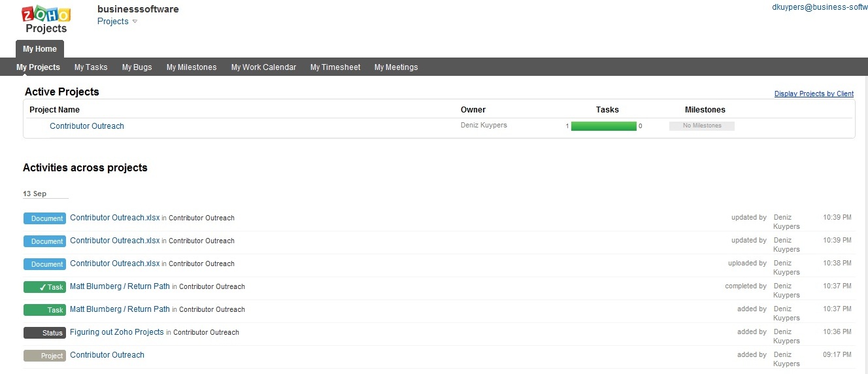The height and width of the screenshot is (374, 868).
Task: Open My Timesheet tab
Action: [335, 67]
